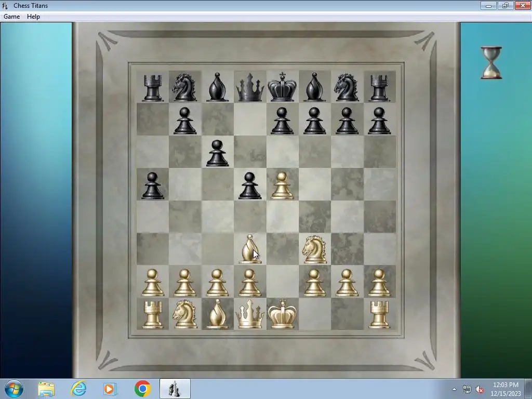Restore down the Chess Titans window
Image resolution: width=532 pixels, height=399 pixels.
(x=505, y=5)
